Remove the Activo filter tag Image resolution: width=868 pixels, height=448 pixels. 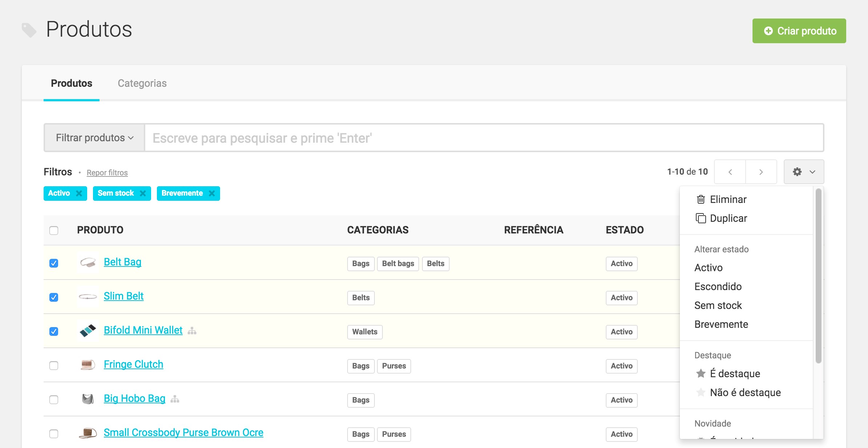pyautogui.click(x=79, y=194)
